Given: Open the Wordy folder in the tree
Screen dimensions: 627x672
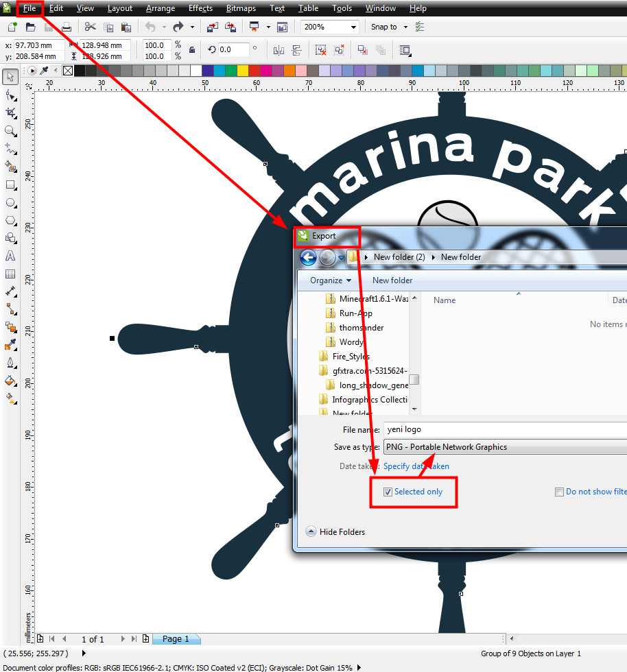Looking at the screenshot, I should [x=346, y=342].
